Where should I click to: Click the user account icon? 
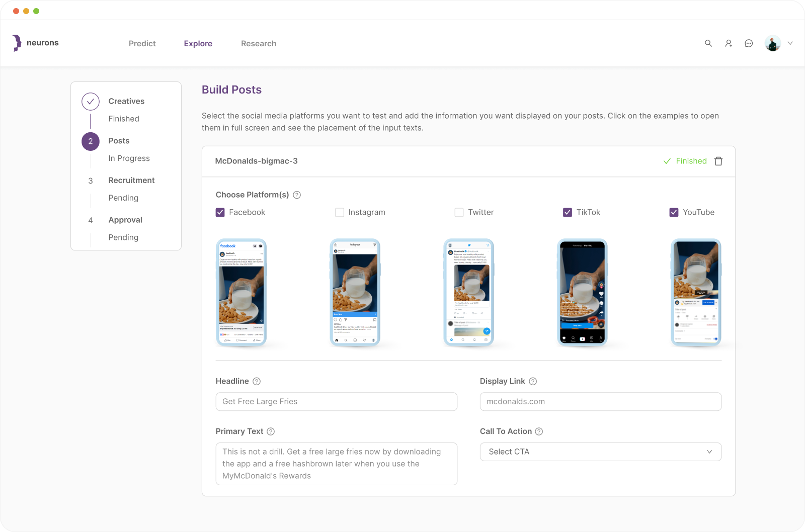click(x=729, y=43)
